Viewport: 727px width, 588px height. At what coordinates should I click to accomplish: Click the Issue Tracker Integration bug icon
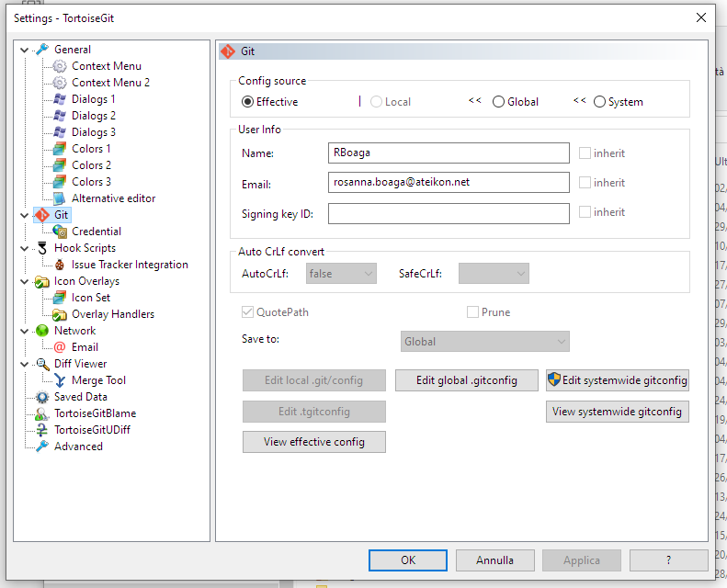point(60,265)
